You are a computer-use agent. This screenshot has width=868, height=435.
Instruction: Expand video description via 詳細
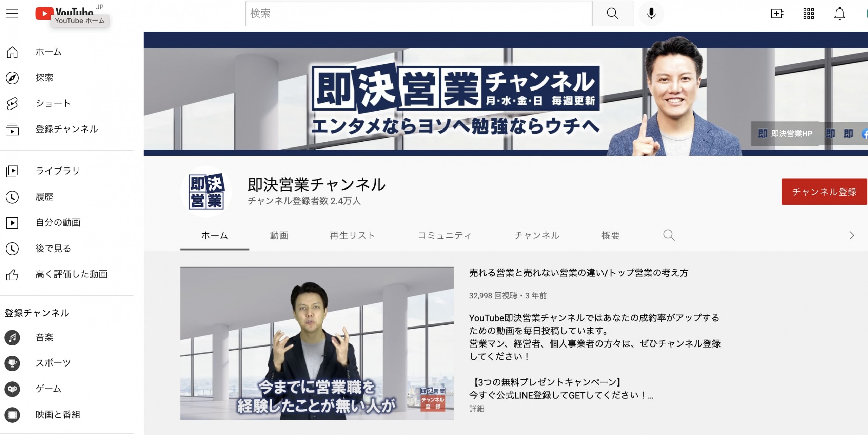[476, 409]
